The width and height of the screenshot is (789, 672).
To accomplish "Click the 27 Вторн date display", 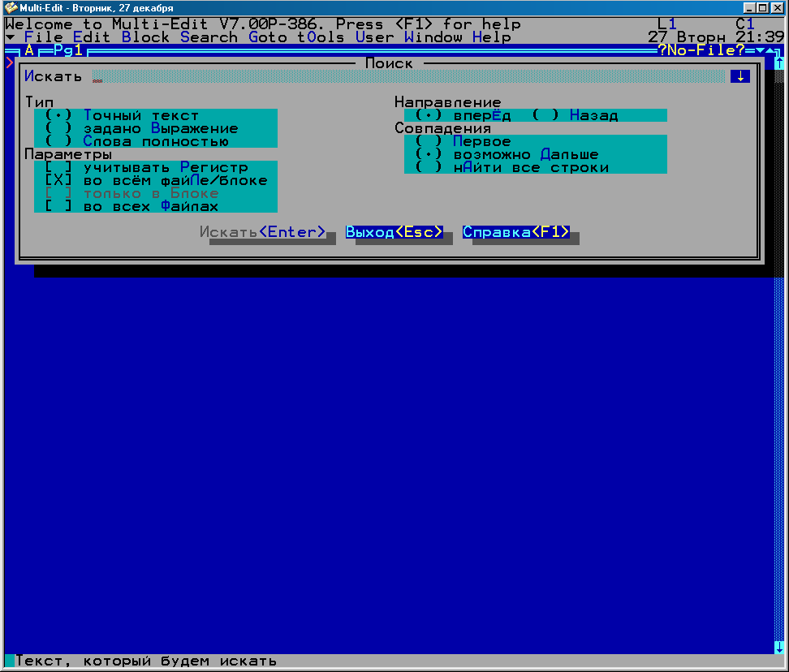I will 687,37.
